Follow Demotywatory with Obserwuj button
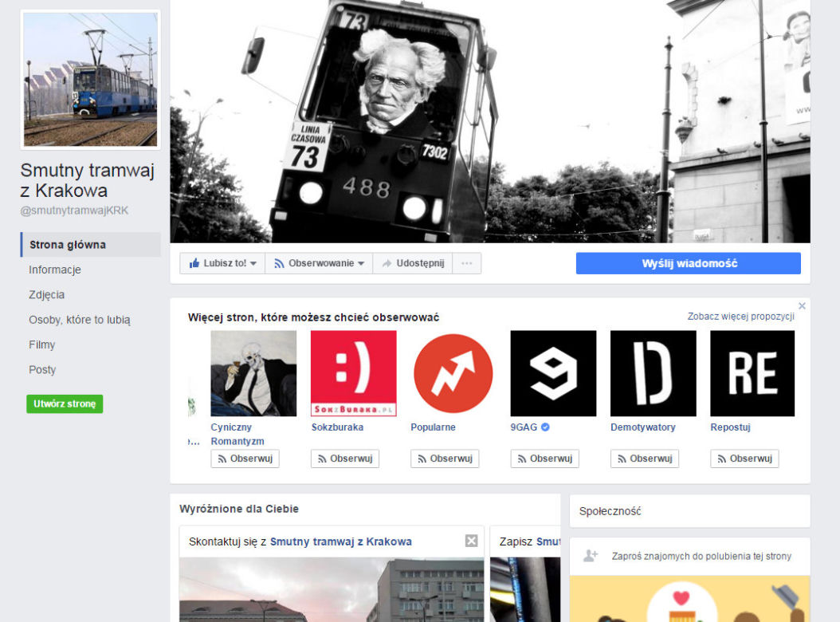This screenshot has width=840, height=622. pyautogui.click(x=645, y=459)
